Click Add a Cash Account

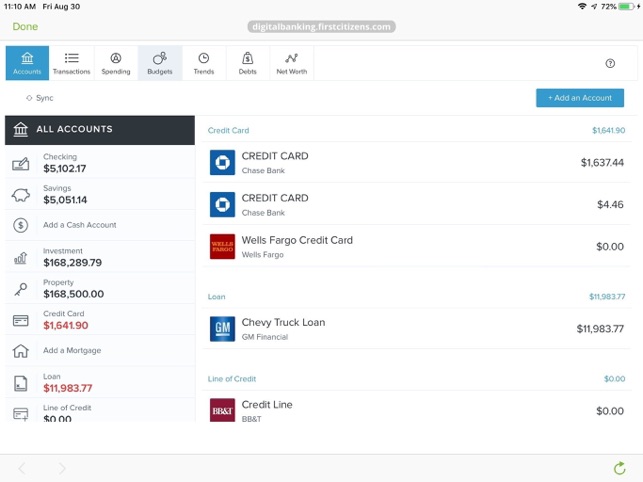point(80,225)
